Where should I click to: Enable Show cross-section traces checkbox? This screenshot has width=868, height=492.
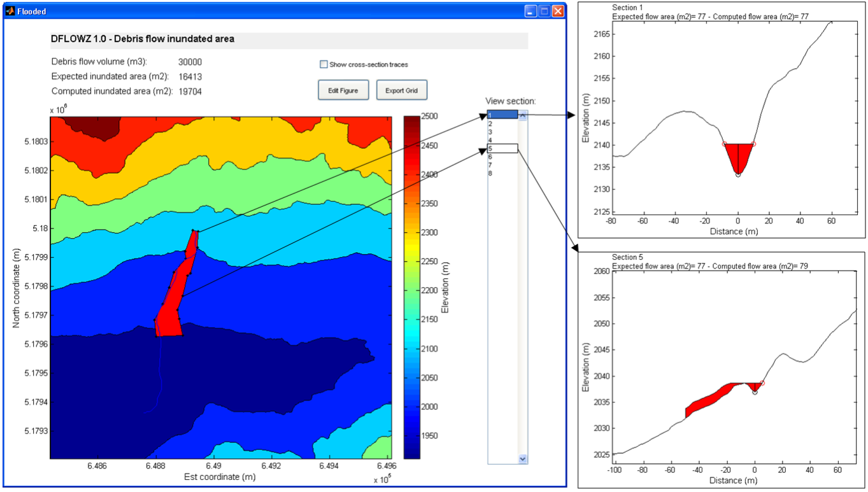pyautogui.click(x=324, y=64)
